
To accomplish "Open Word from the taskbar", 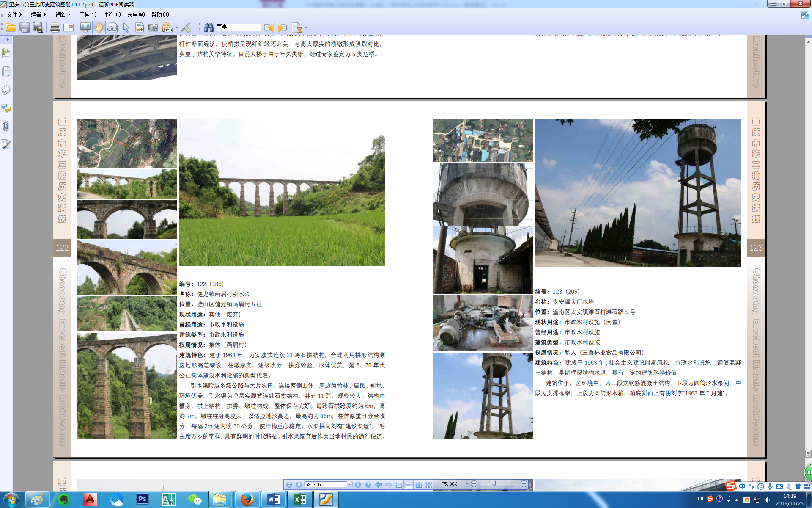I will (x=273, y=500).
